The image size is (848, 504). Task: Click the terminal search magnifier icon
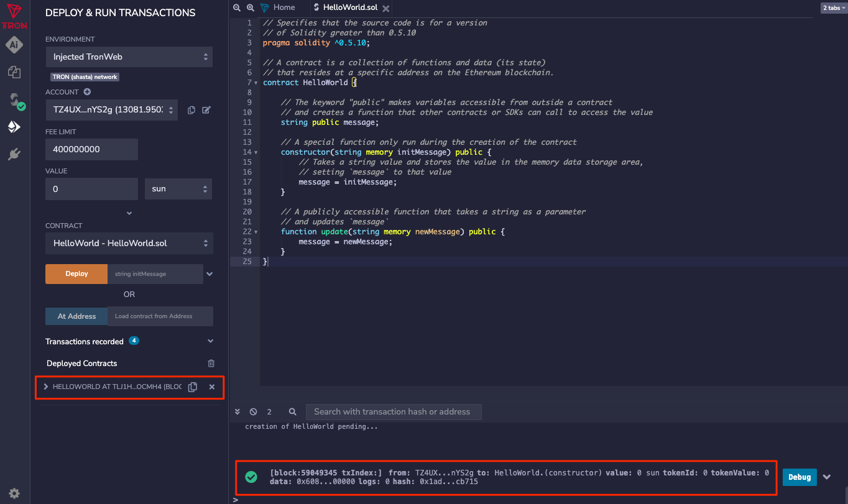[293, 411]
